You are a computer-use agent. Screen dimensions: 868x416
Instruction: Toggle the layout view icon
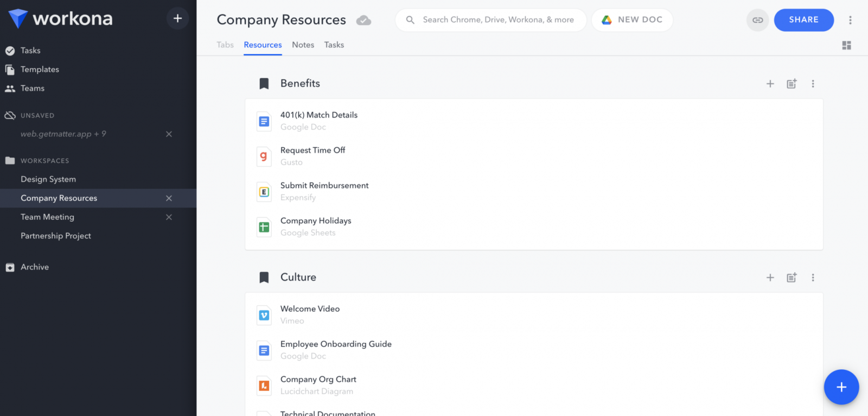click(x=846, y=45)
